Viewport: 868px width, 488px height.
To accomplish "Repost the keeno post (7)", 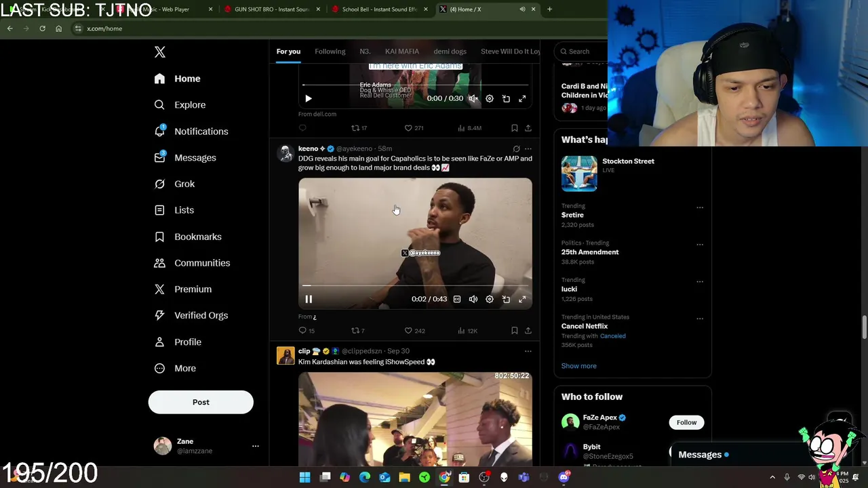I will [357, 331].
